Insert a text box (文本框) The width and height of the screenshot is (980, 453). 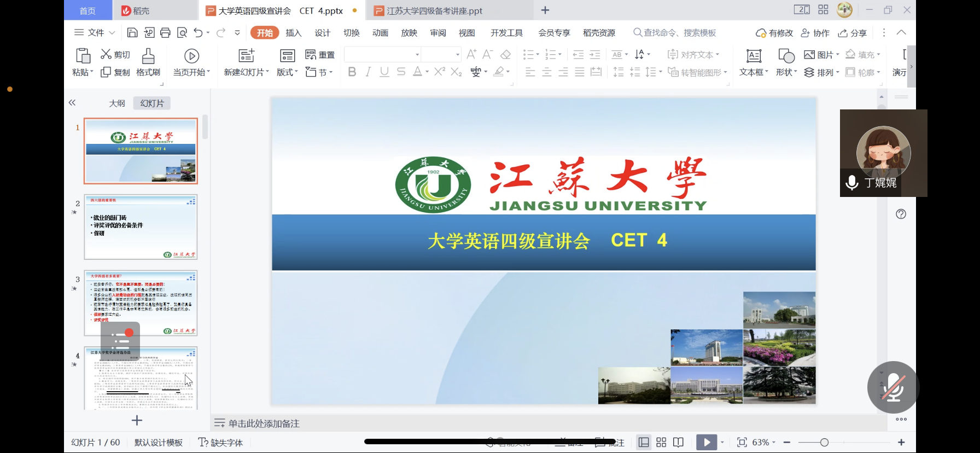[x=754, y=62]
